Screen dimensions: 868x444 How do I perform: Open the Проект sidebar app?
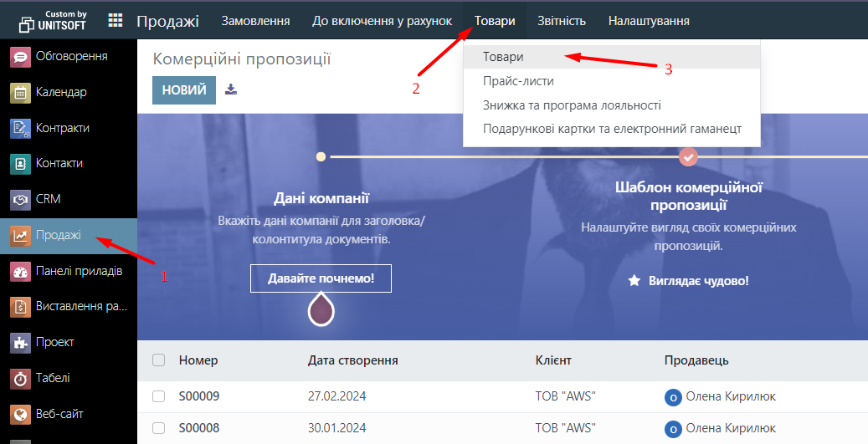[54, 342]
